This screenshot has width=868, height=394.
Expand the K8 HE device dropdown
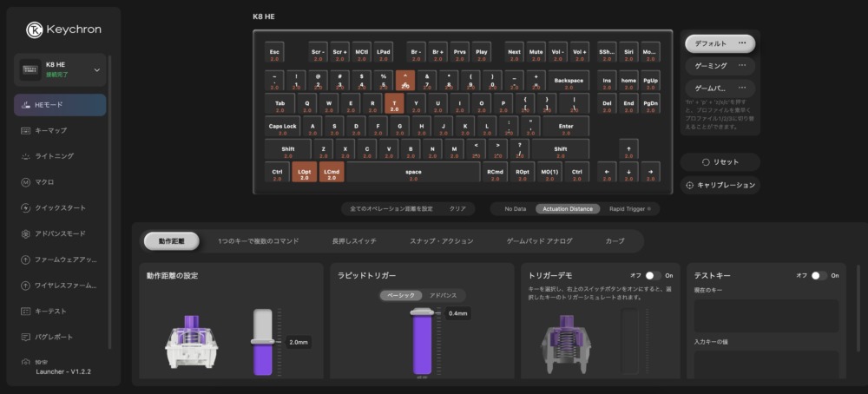(96, 69)
